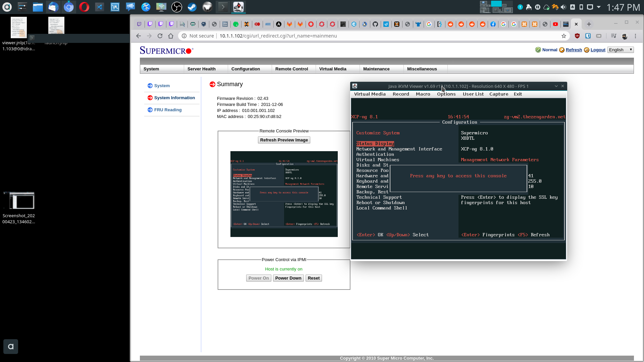Open the Chromium taskbar icon

pos(68,7)
